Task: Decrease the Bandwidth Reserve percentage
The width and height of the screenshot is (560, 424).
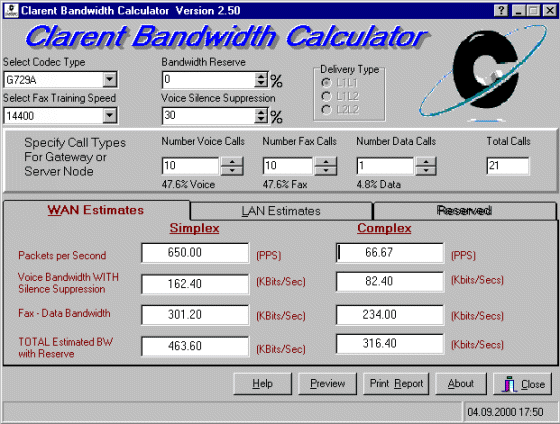Action: pos(261,84)
